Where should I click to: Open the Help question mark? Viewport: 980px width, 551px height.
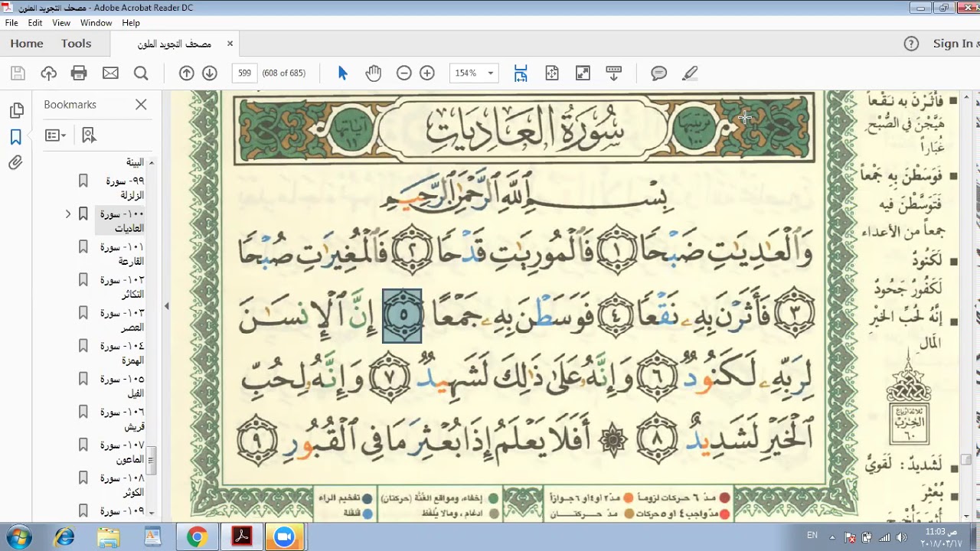(x=911, y=44)
